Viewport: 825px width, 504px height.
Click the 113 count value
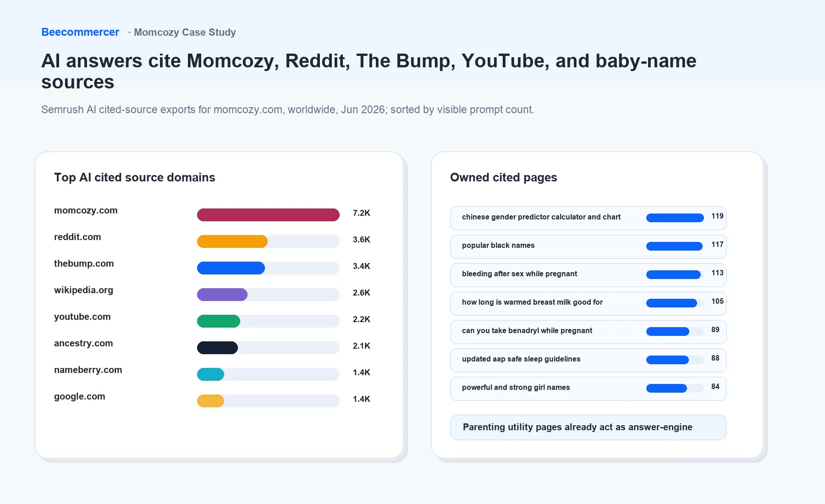click(717, 273)
